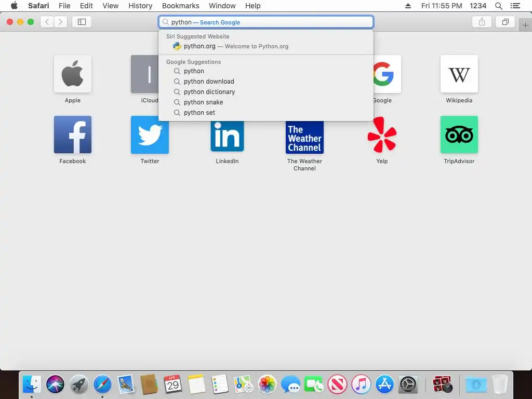The image size is (532, 399).
Task: Open Spotlight search in menu bar
Action: (x=498, y=6)
